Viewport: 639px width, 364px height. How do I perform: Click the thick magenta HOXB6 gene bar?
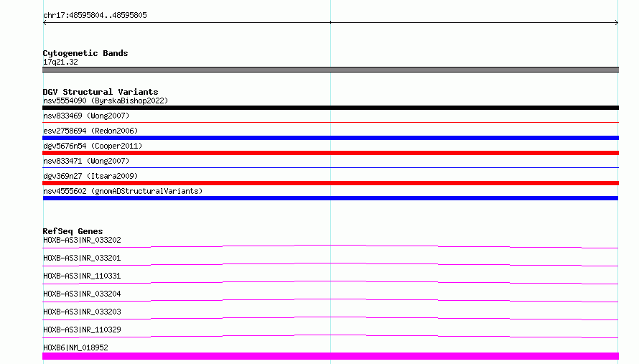(330, 356)
